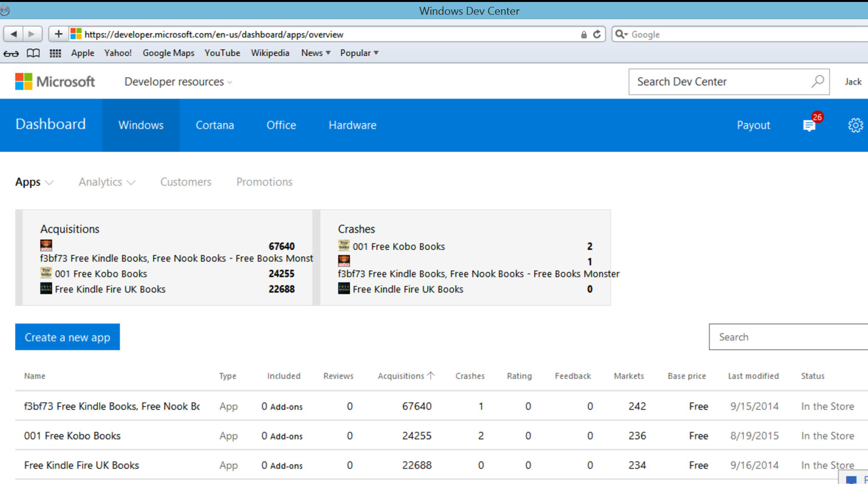Open the Office dashboard tab
The image size is (868, 484).
[x=281, y=125]
